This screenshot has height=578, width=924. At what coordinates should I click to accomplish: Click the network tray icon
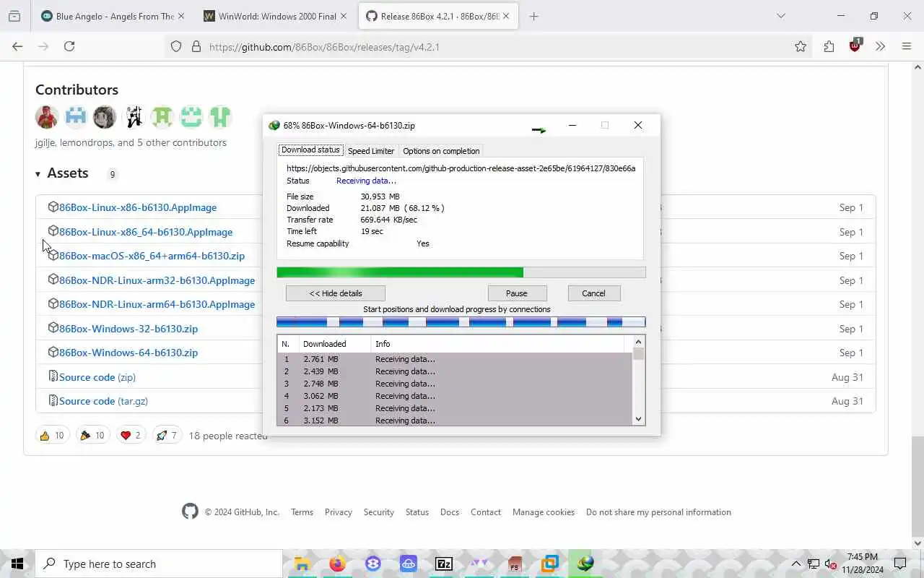[x=814, y=564]
